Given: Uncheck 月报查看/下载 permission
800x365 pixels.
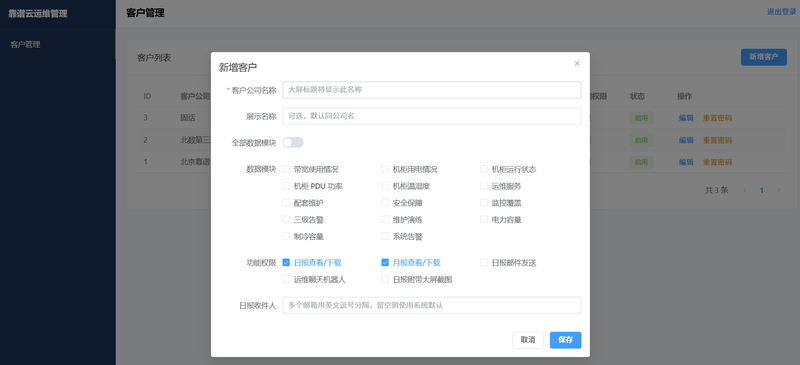Looking at the screenshot, I should 385,262.
